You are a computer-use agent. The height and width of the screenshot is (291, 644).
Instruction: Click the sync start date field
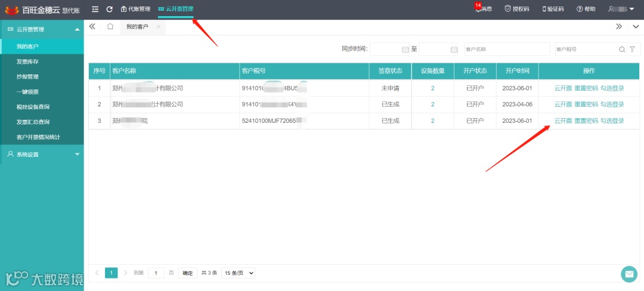[390, 49]
